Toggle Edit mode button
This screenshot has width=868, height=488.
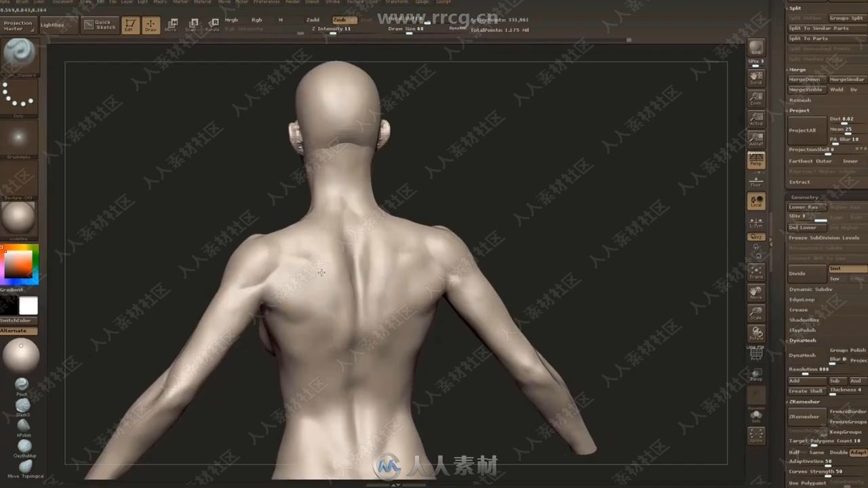click(130, 25)
